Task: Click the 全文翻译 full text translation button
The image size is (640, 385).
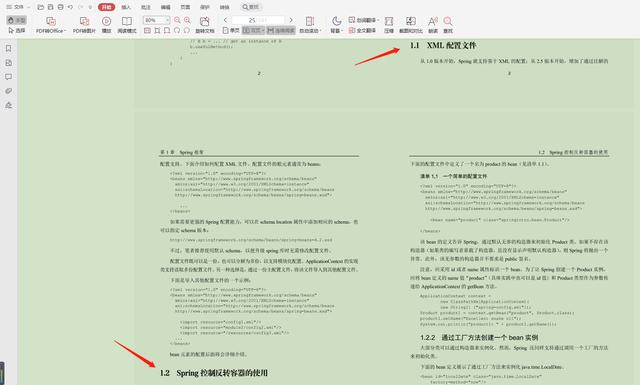Action: coord(362,31)
